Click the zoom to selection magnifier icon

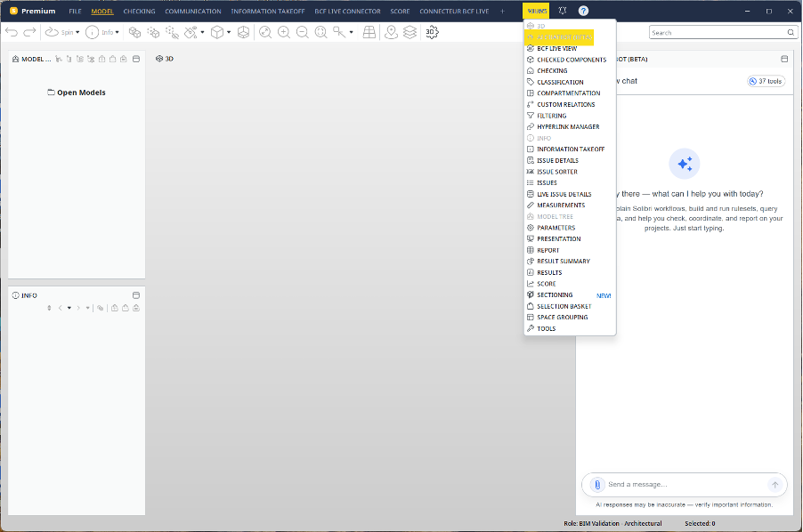click(321, 32)
